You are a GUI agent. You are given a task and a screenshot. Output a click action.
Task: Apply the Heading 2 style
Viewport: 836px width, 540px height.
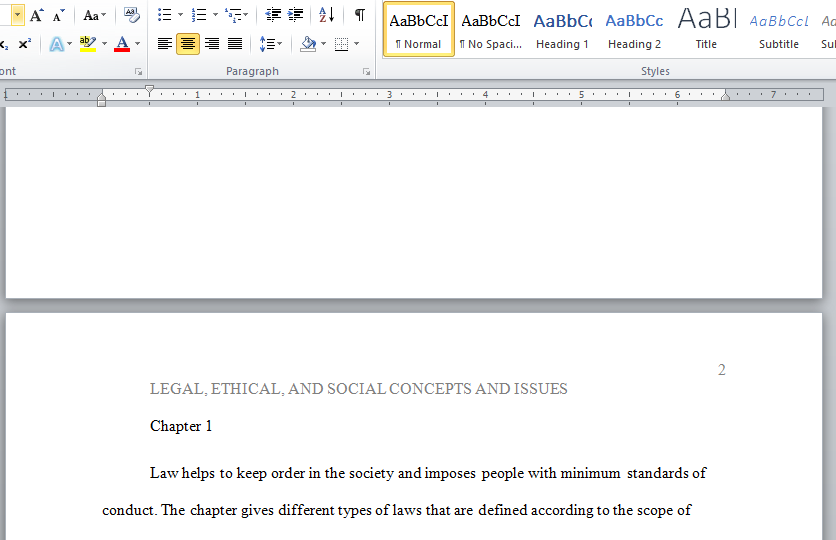click(x=634, y=29)
